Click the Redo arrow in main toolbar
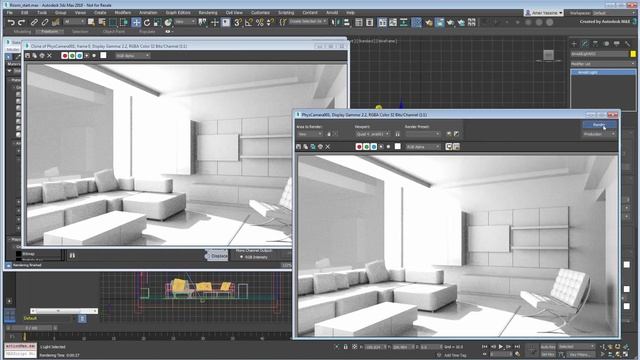Viewport: 640px width, 360px height. click(x=21, y=22)
